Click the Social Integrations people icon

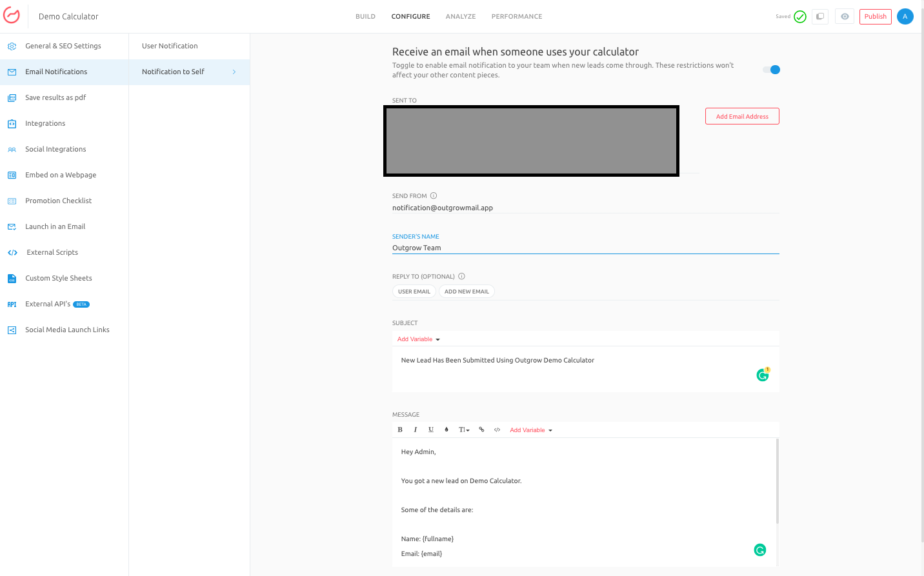pyautogui.click(x=12, y=150)
